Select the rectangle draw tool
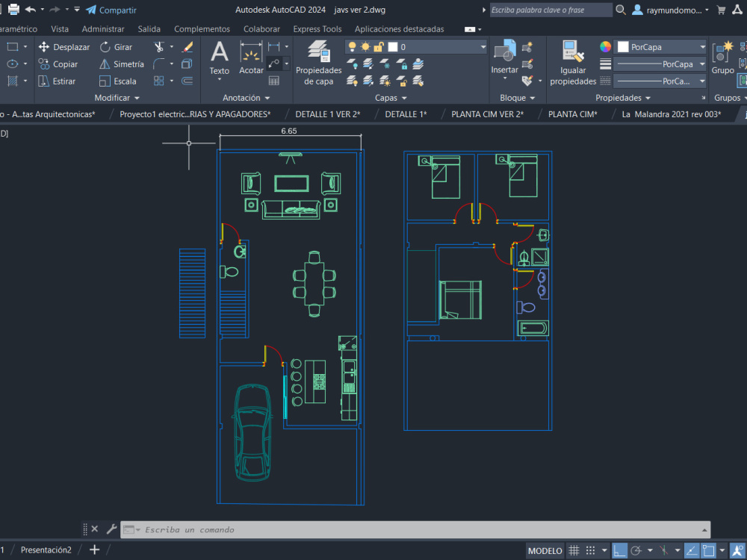The width and height of the screenshot is (747, 560). [13, 46]
